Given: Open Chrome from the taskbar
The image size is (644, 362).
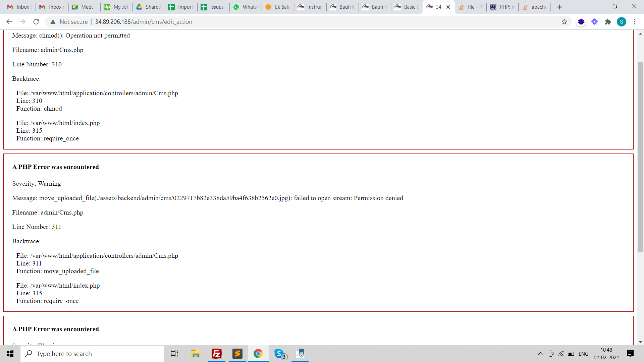Looking at the screenshot, I should coord(258,354).
